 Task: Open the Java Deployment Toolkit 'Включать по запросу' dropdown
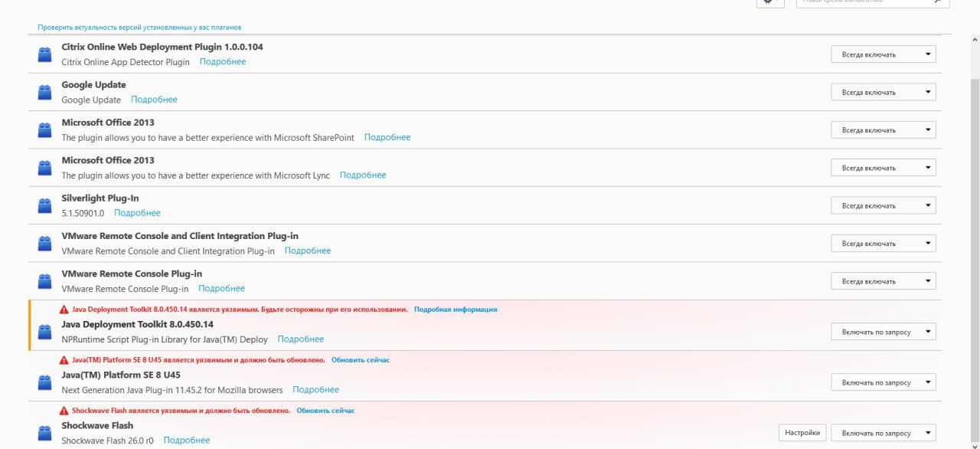click(x=884, y=332)
